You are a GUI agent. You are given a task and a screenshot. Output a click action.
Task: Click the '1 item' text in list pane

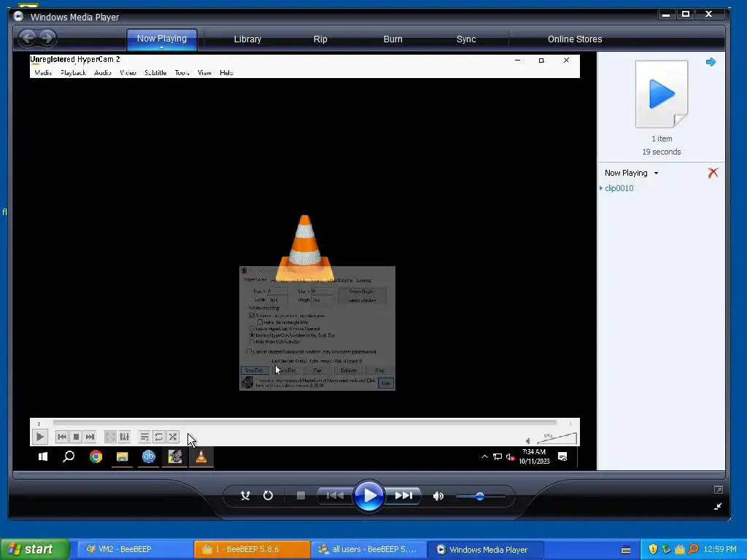click(662, 139)
